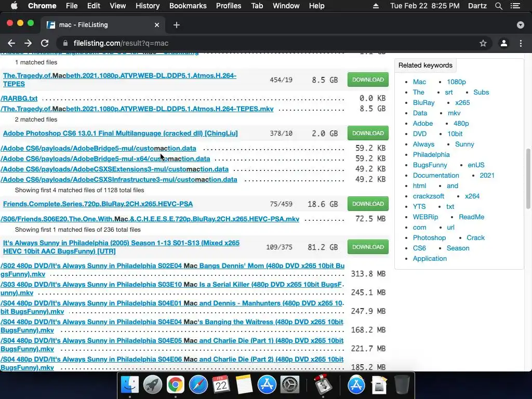Viewport: 532px width, 399px height.
Task: Open S03E10 Mac Is a Serial Killer link
Action: 172,288
